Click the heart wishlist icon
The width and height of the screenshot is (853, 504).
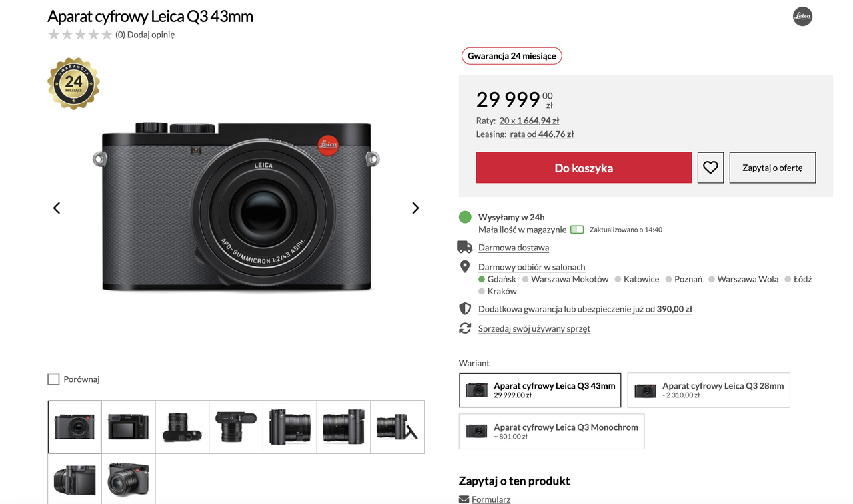[x=710, y=168]
